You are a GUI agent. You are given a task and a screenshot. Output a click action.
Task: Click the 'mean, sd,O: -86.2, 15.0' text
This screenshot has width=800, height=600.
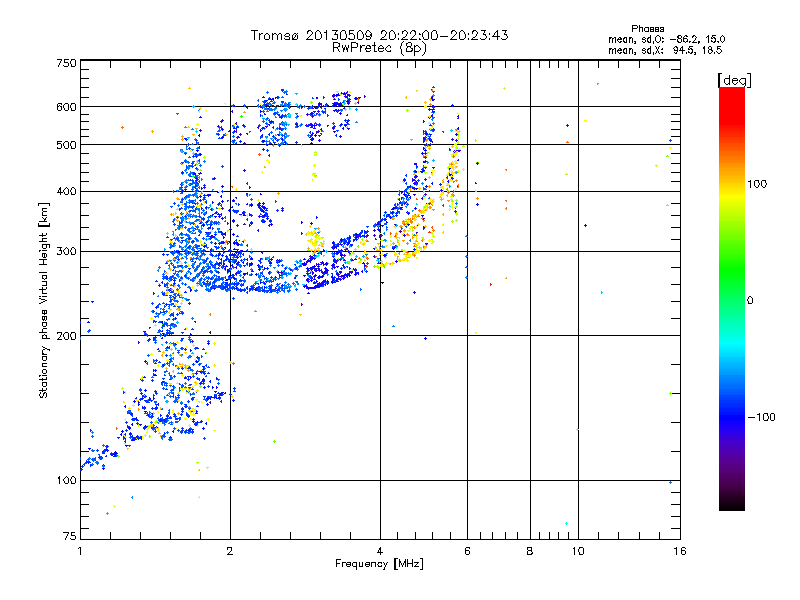point(666,39)
